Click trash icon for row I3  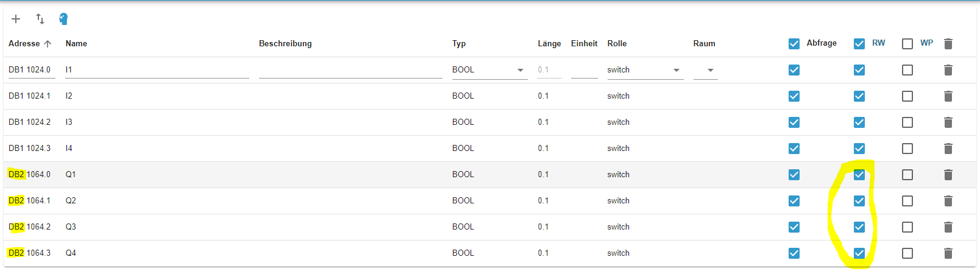click(x=948, y=122)
